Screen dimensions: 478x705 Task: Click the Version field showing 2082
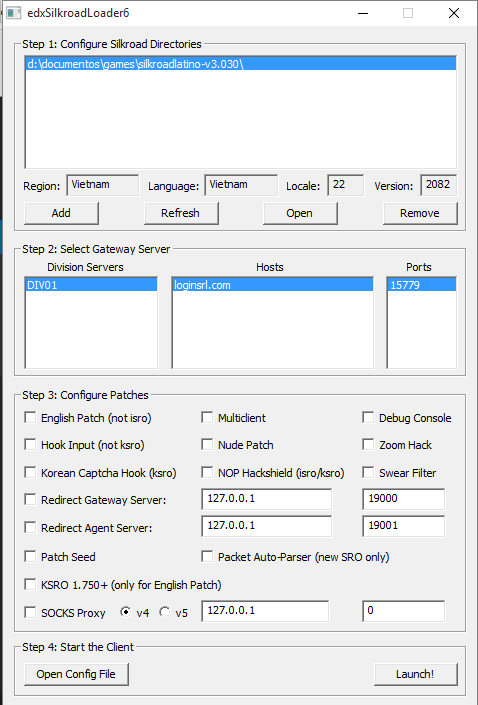[438, 185]
